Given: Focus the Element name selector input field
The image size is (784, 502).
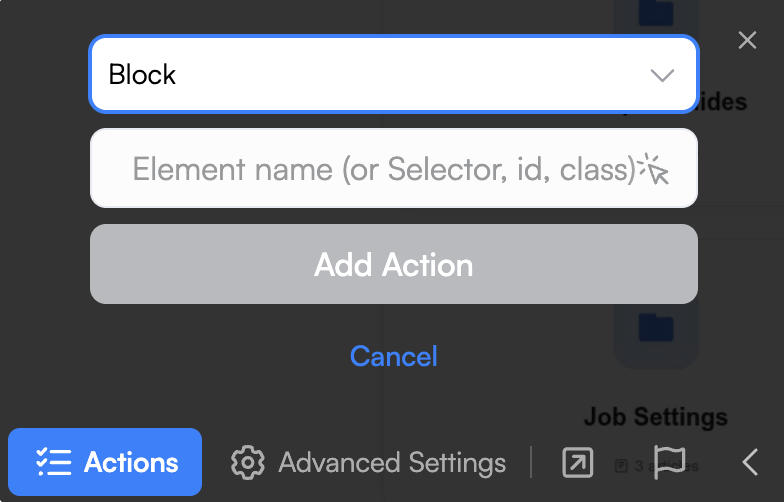Looking at the screenshot, I should point(380,169).
